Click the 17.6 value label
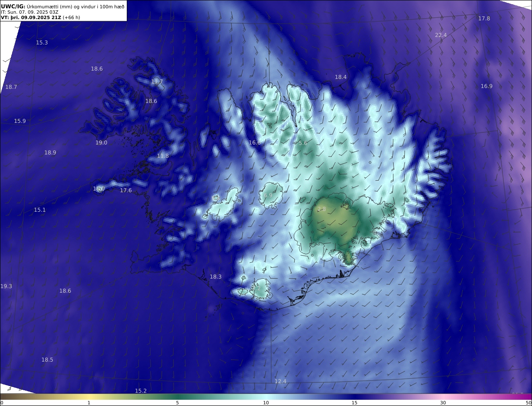532x406 pixels. (x=126, y=191)
